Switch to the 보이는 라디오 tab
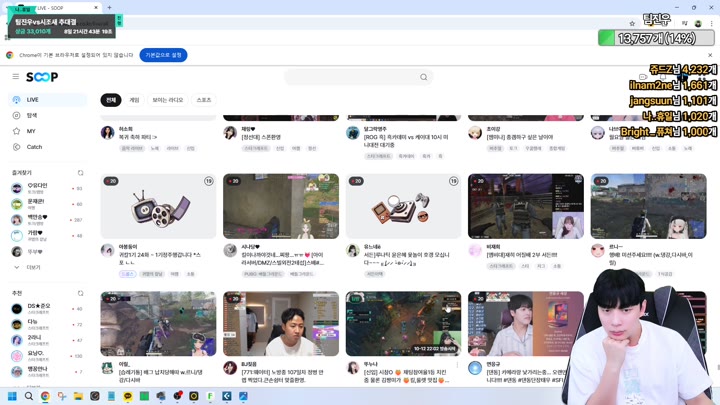 click(x=168, y=100)
